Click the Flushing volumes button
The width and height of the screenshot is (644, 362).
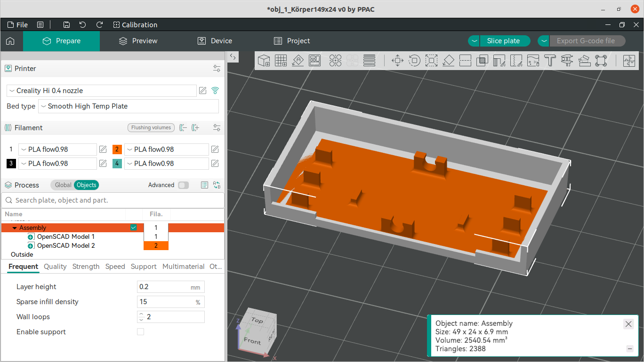[151, 128]
